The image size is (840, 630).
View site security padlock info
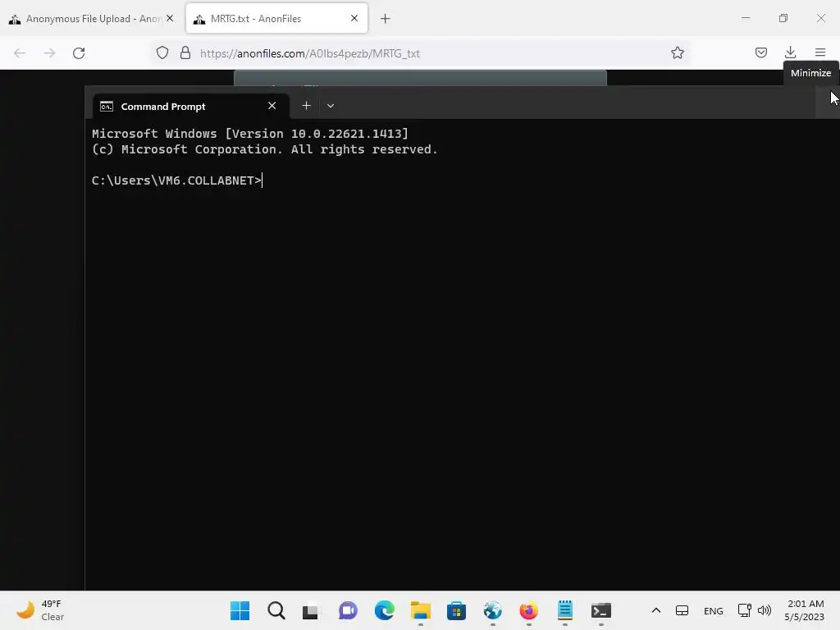tap(185, 53)
